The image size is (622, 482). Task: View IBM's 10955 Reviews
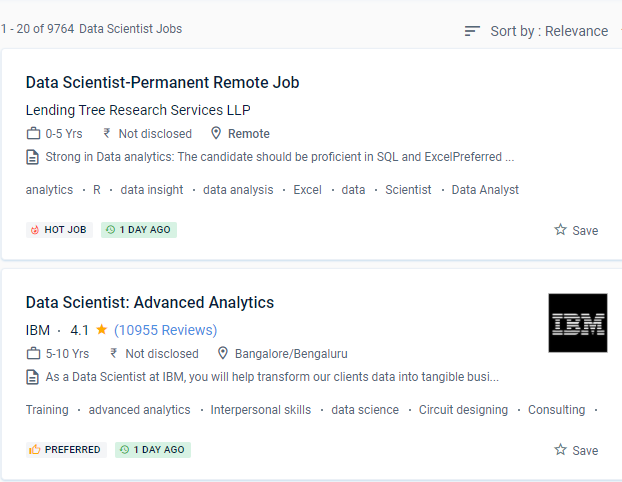pyautogui.click(x=165, y=330)
